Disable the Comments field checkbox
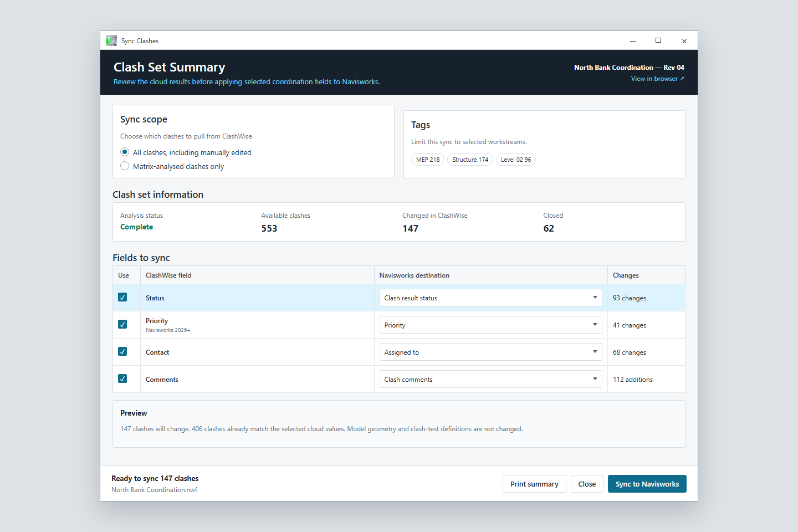 tap(122, 379)
